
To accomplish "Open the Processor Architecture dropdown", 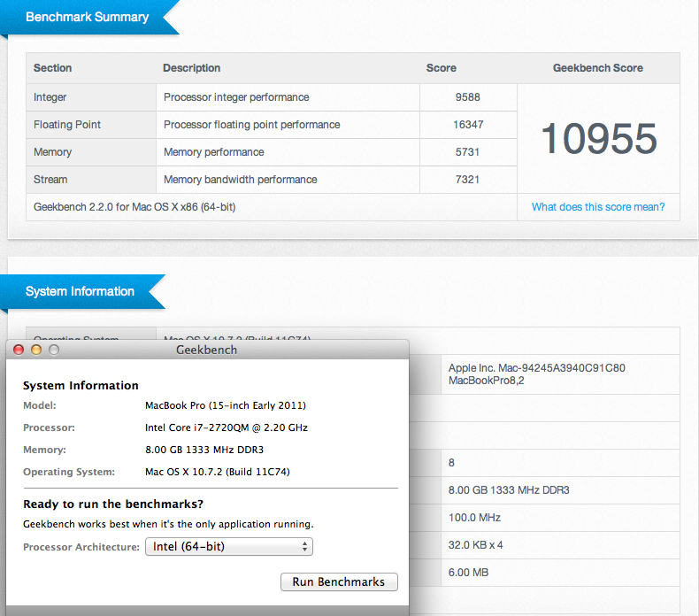I will coord(229,546).
